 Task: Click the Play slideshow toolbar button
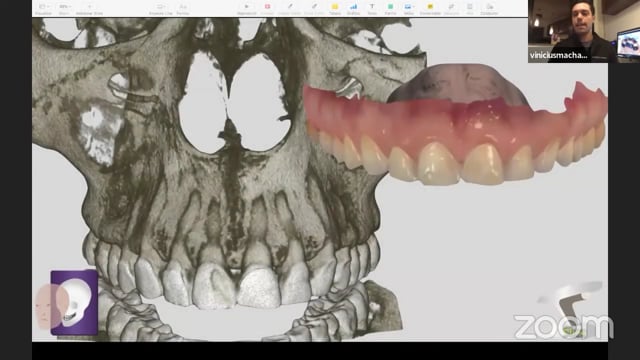pos(247,7)
